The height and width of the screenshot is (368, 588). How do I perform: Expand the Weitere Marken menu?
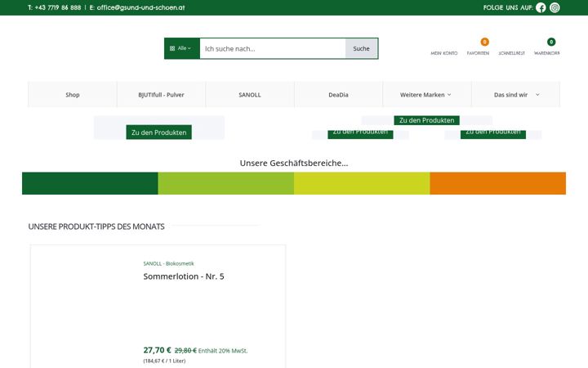point(427,95)
